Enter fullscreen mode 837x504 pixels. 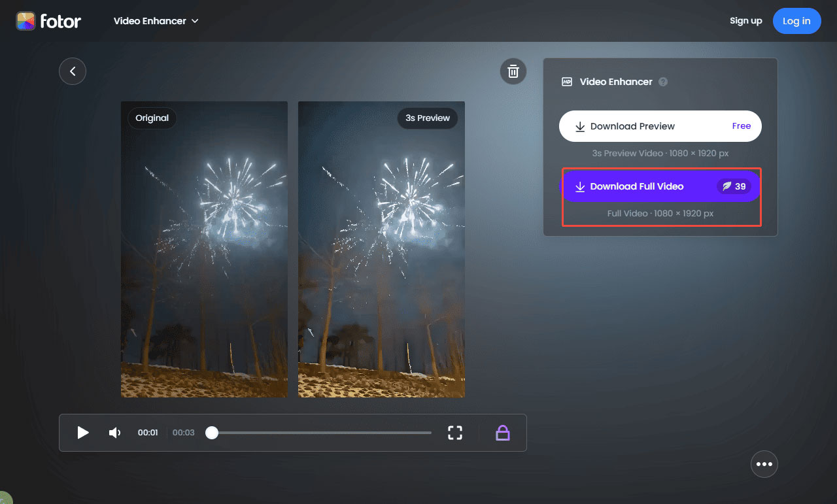click(x=455, y=433)
